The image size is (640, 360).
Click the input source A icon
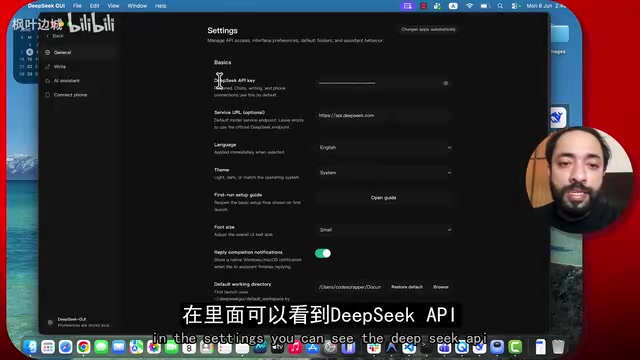click(453, 6)
